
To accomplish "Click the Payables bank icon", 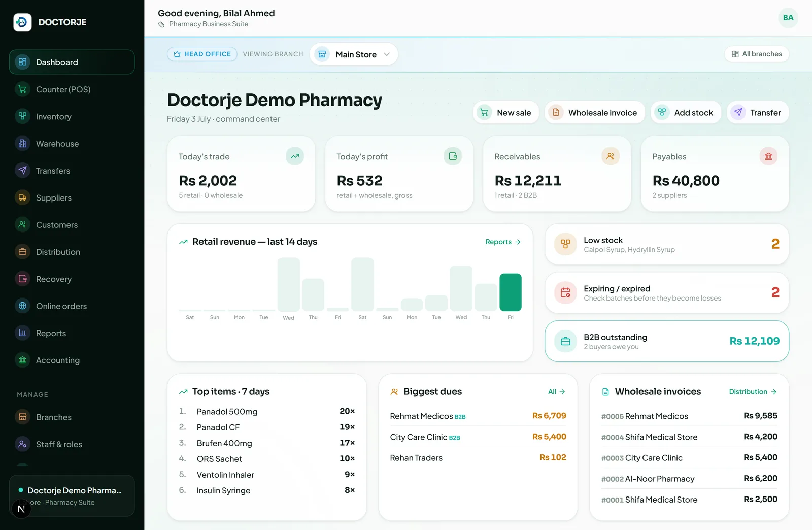I will (x=768, y=156).
